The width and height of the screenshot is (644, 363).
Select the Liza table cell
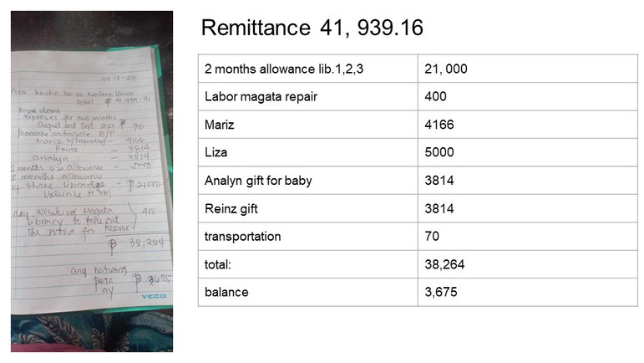[x=308, y=152]
